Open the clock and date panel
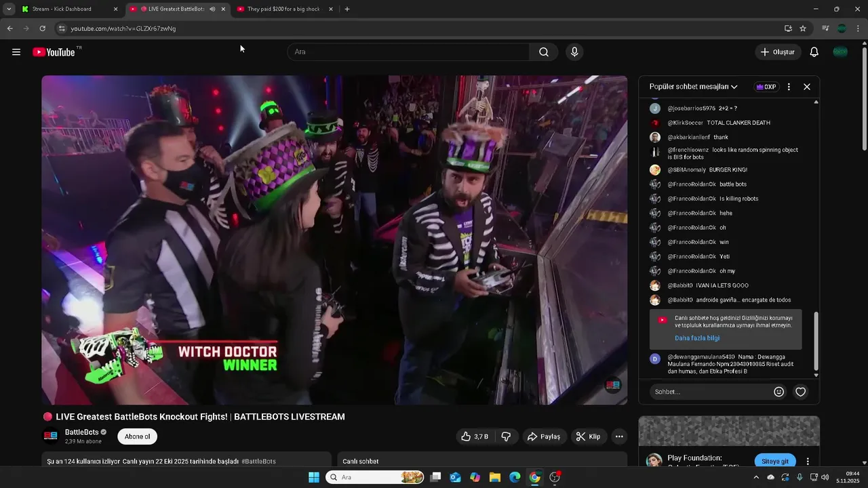Viewport: 868px width, 488px height. tap(849, 477)
